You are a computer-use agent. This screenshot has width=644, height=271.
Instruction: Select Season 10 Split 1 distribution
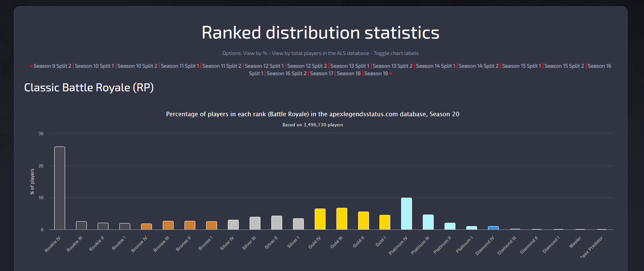pyautogui.click(x=94, y=66)
